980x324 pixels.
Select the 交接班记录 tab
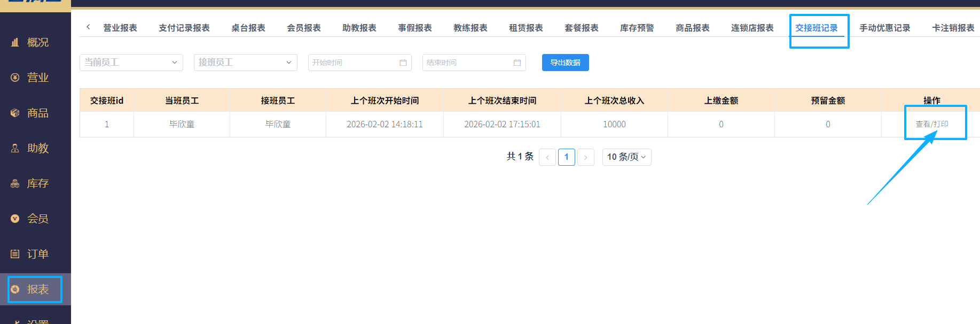817,28
